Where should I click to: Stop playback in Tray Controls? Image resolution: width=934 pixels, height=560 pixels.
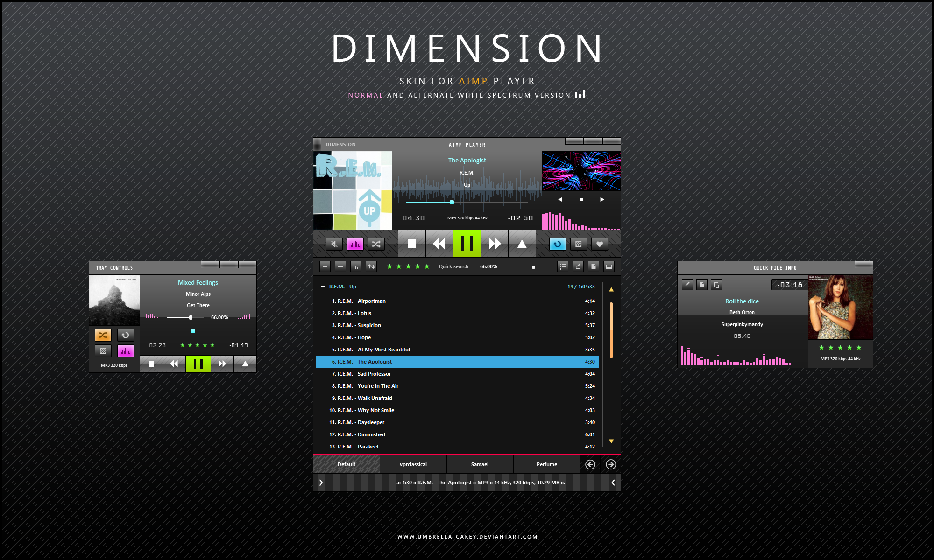click(151, 364)
